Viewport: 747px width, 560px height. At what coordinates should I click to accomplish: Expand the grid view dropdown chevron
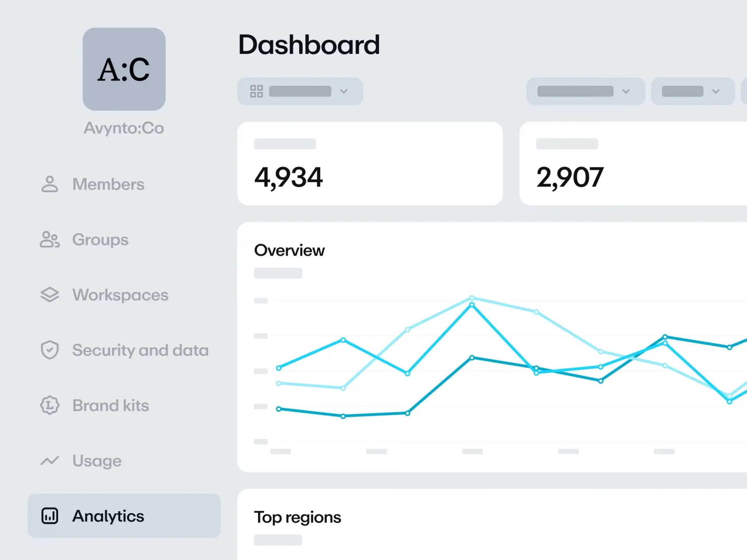point(344,91)
